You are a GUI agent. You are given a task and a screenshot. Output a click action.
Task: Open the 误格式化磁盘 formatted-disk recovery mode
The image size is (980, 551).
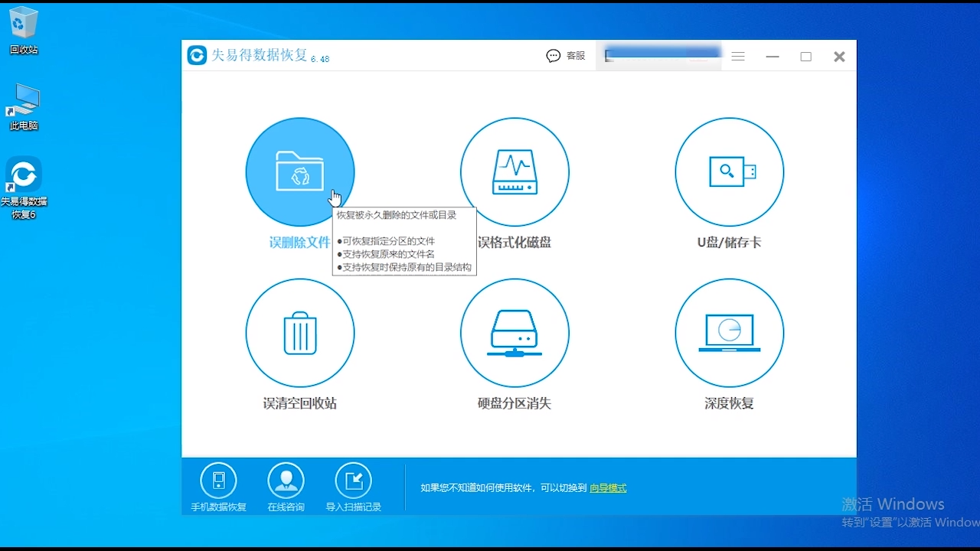514,172
